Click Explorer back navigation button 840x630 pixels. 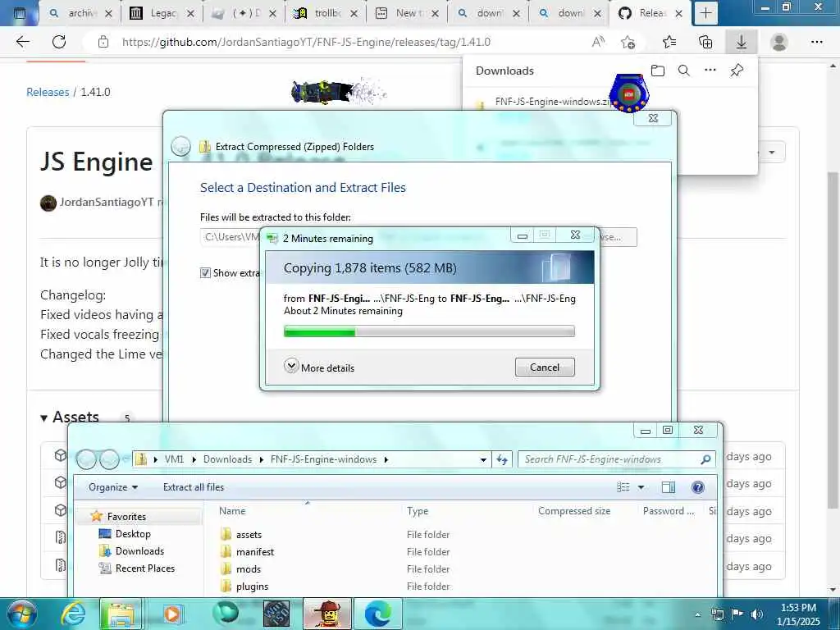click(x=86, y=459)
